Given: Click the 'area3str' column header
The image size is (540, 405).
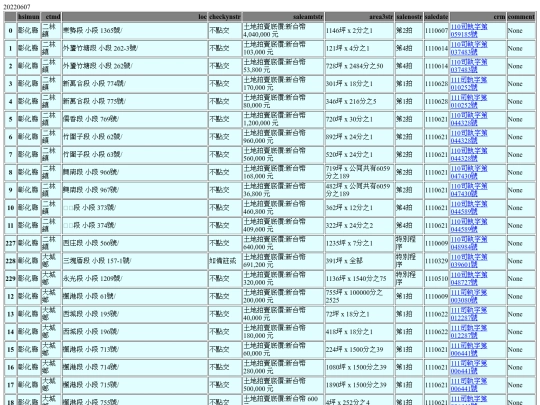Looking at the screenshot, I should click(360, 17).
